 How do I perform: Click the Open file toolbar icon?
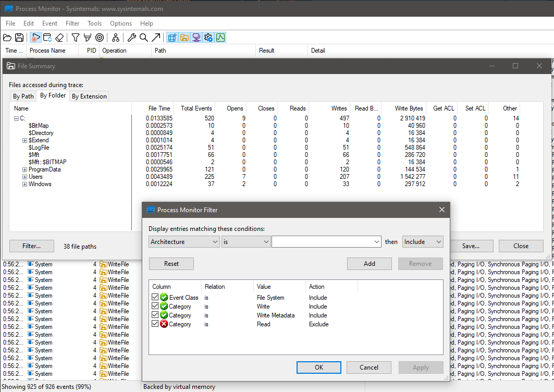click(x=7, y=38)
